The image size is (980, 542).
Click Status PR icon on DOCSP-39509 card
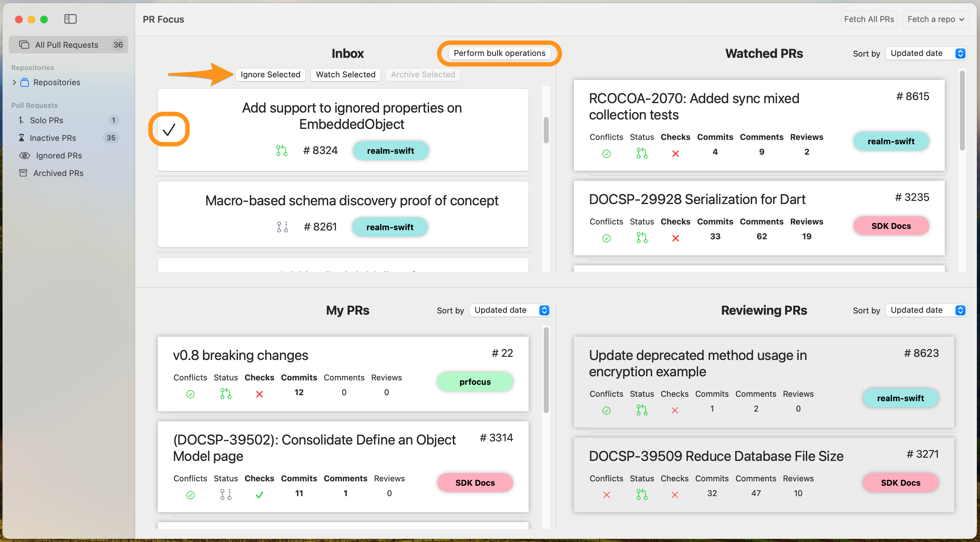[x=642, y=495]
